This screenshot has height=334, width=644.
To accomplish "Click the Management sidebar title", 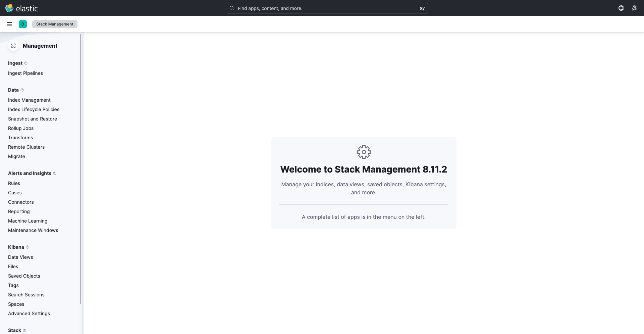I will pyautogui.click(x=40, y=46).
